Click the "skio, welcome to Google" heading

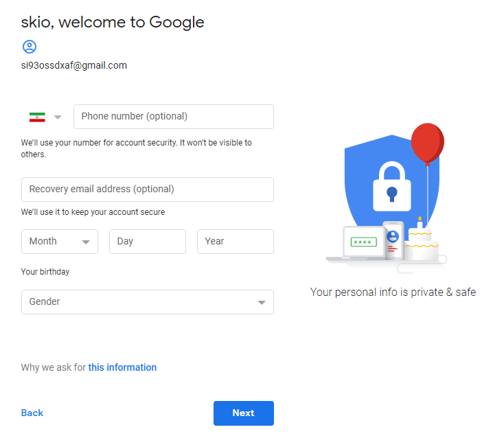tap(113, 22)
